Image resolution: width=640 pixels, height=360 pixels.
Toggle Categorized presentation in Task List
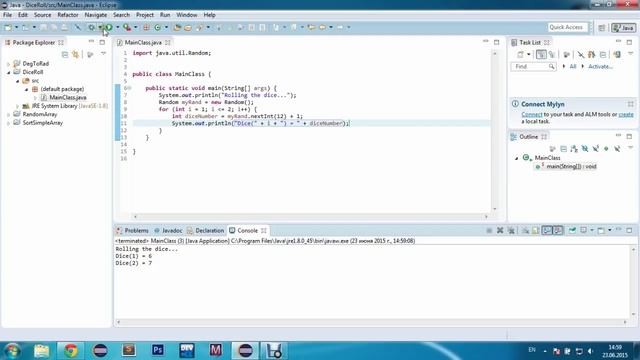point(541,54)
